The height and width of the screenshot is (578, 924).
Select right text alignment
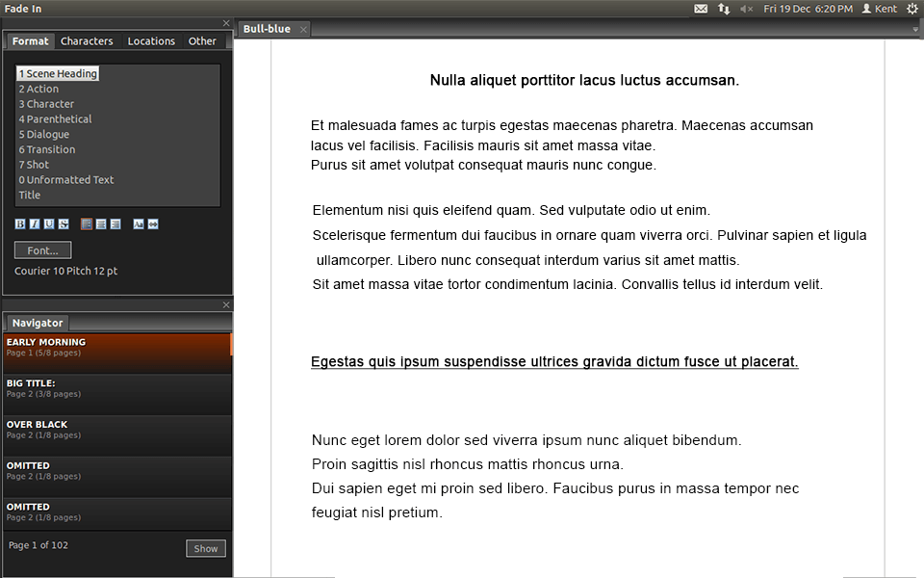coord(115,223)
